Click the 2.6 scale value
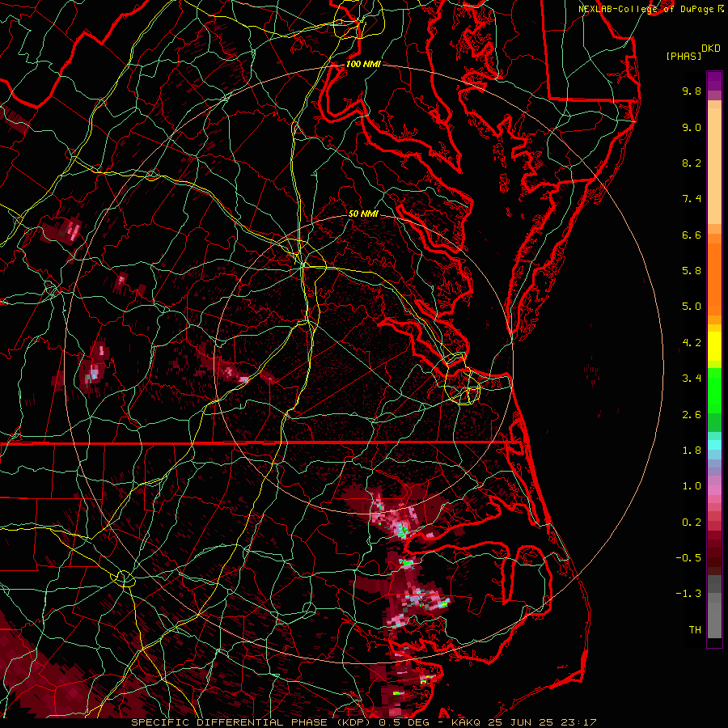The image size is (728, 728). tap(692, 415)
